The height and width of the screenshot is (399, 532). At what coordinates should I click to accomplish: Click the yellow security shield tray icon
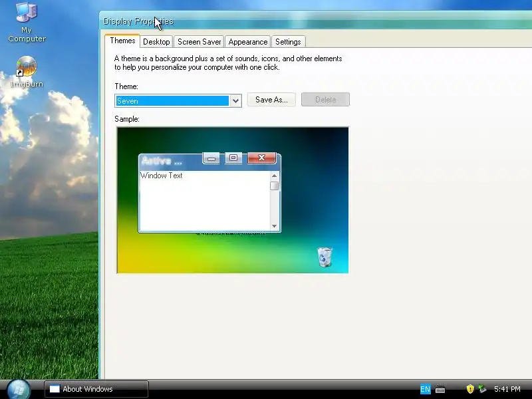tap(470, 389)
